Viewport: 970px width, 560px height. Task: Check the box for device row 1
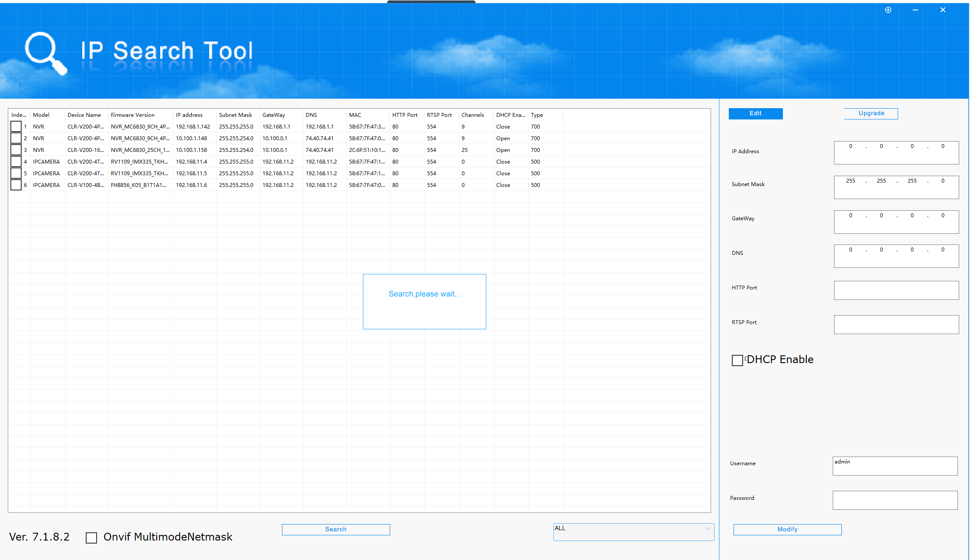[16, 126]
